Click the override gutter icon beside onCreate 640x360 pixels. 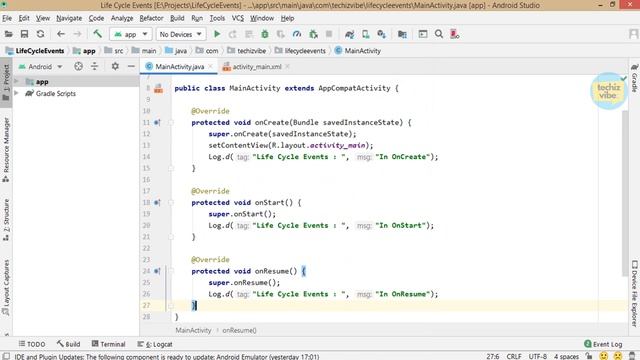[x=157, y=122]
